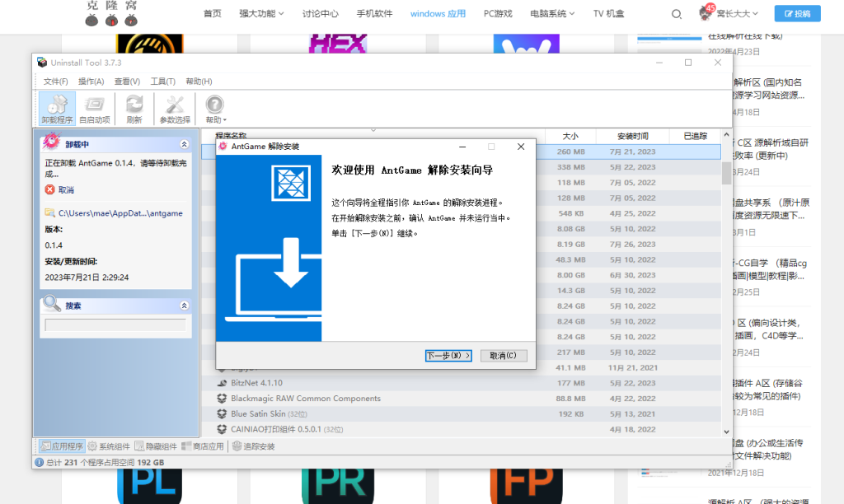Cancel uninstall via 取消 in the side panel
The image size is (844, 504).
(59, 190)
